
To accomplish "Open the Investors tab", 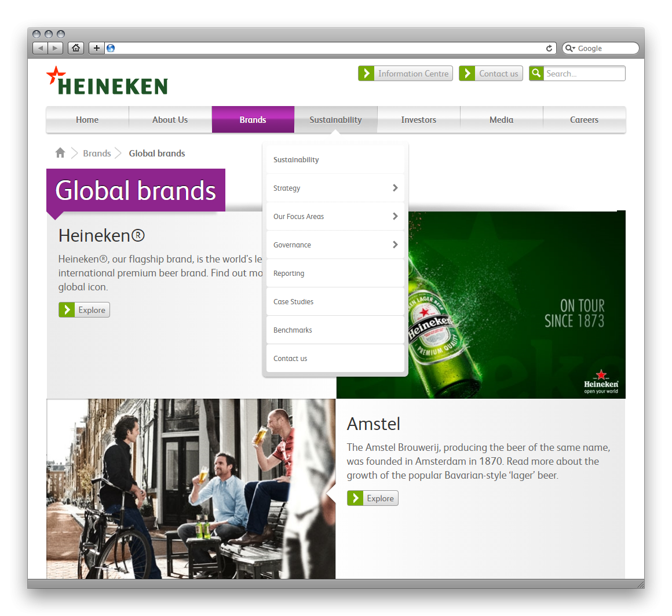I will click(x=419, y=119).
